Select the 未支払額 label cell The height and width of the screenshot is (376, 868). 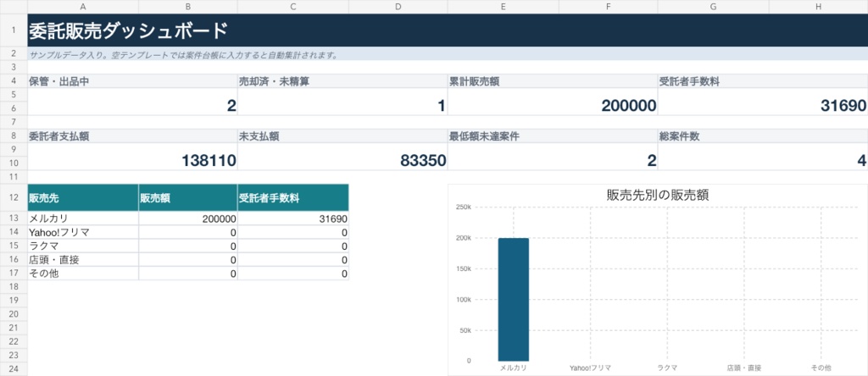(x=342, y=136)
